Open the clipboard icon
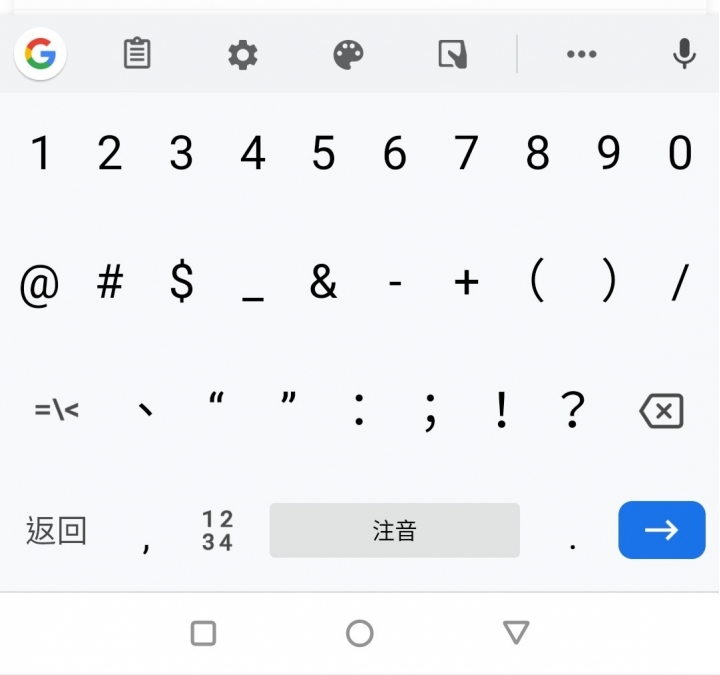This screenshot has width=720, height=675. (x=137, y=54)
